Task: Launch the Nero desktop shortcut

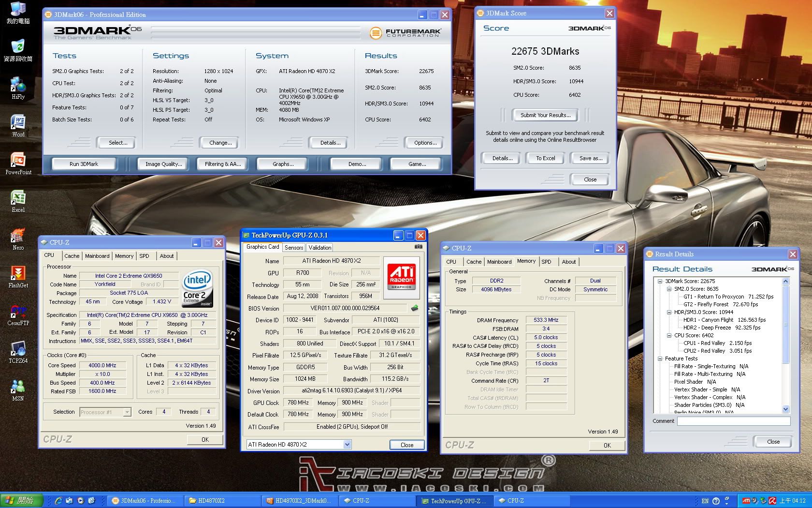Action: 18,239
